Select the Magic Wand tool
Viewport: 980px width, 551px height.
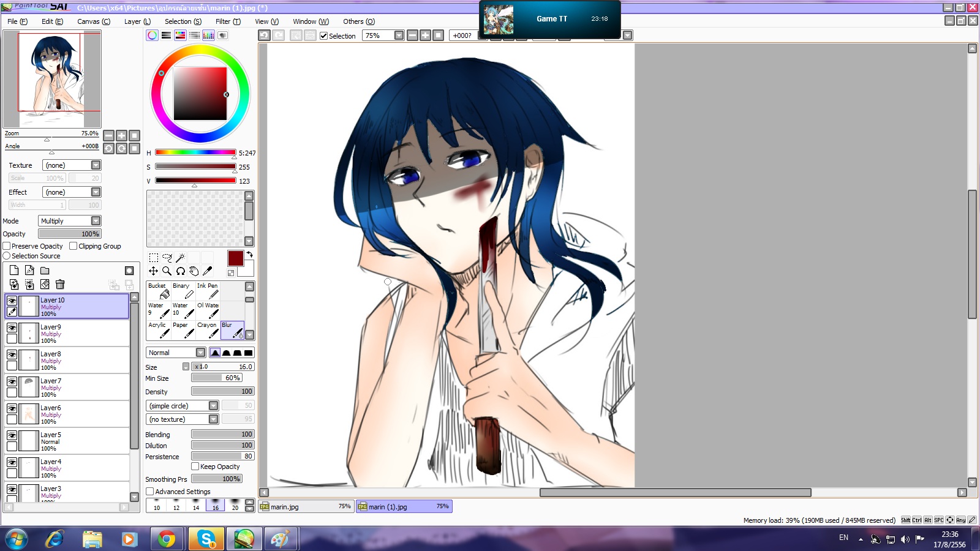[180, 258]
